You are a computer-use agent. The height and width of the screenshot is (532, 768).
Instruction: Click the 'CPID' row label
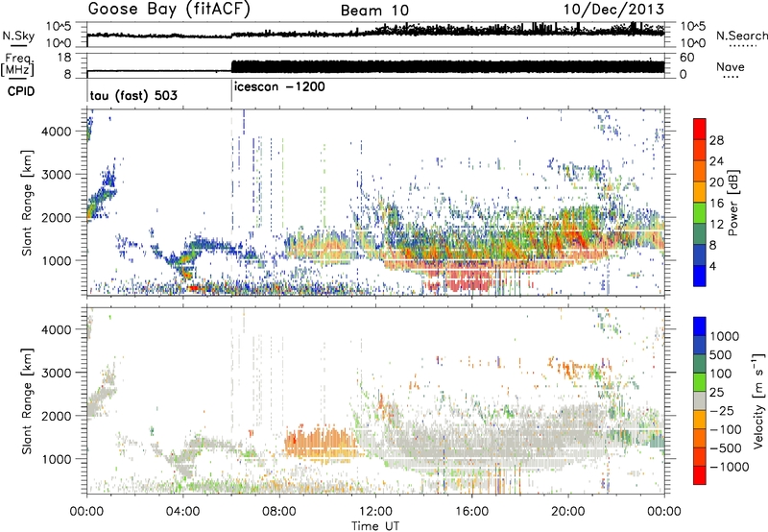pos(21,91)
